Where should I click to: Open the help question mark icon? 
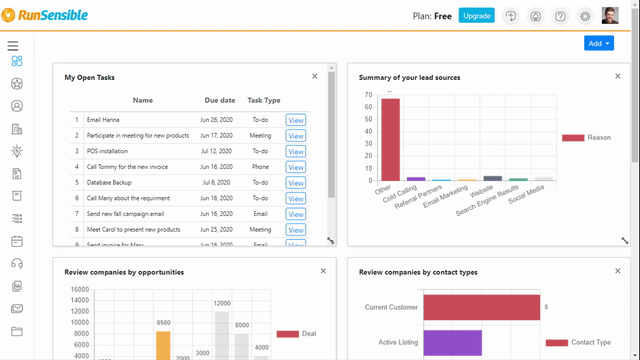click(x=560, y=16)
